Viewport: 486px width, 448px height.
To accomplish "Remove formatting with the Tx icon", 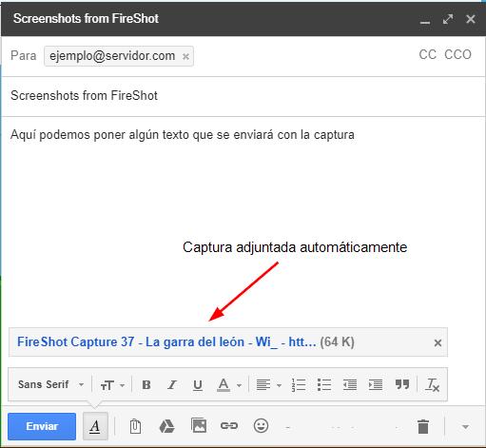I will tap(432, 384).
